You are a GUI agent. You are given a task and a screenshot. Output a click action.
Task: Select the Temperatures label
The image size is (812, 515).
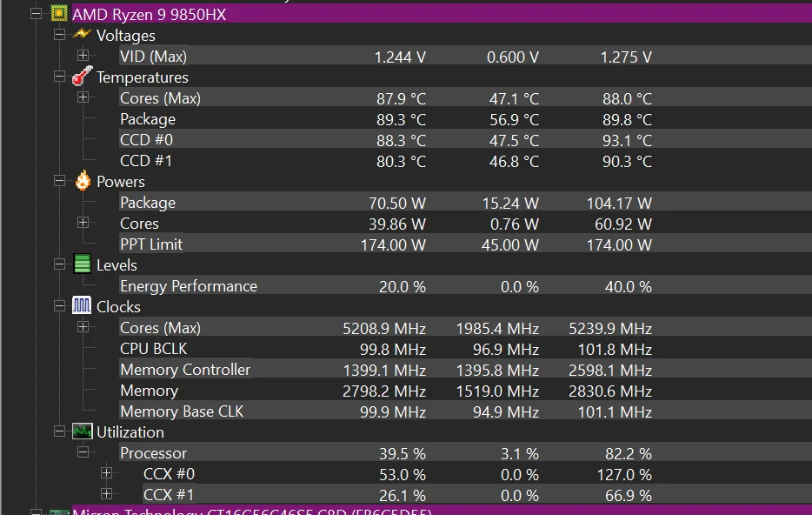pyautogui.click(x=143, y=77)
